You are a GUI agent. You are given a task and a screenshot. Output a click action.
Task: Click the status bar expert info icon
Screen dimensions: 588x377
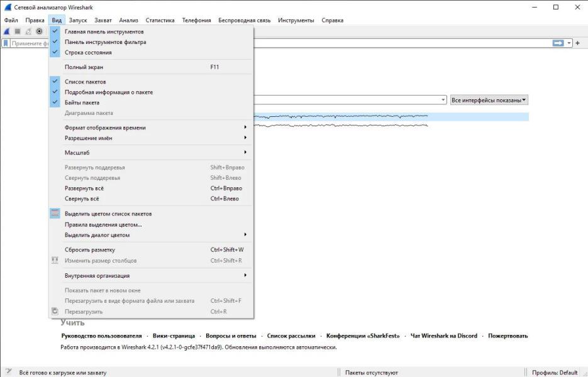(x=9, y=372)
